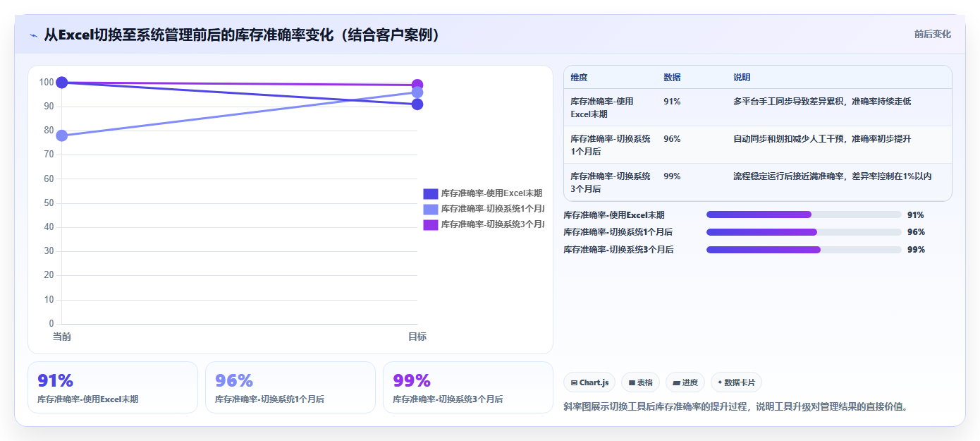
Task: Click progress label 库存准确率-使用Excel末期
Action: click(613, 215)
